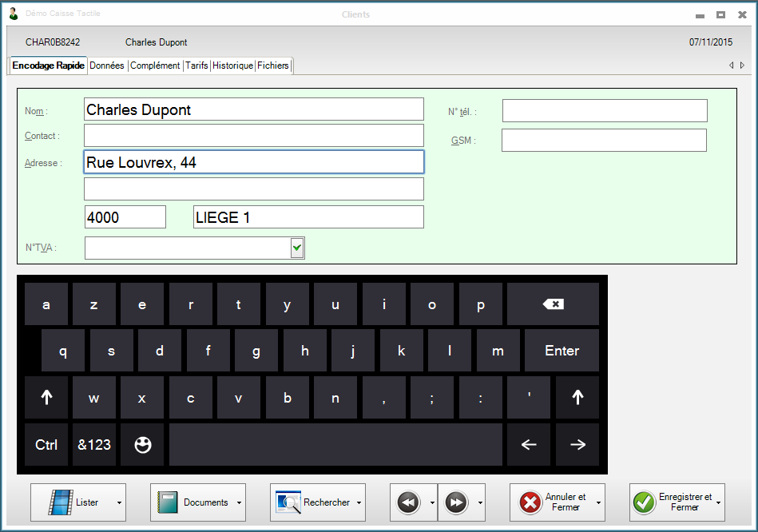Viewport: 758px width, 532px height.
Task: Toggle the Ctrl key on virtual keyboard
Action: pos(46,445)
